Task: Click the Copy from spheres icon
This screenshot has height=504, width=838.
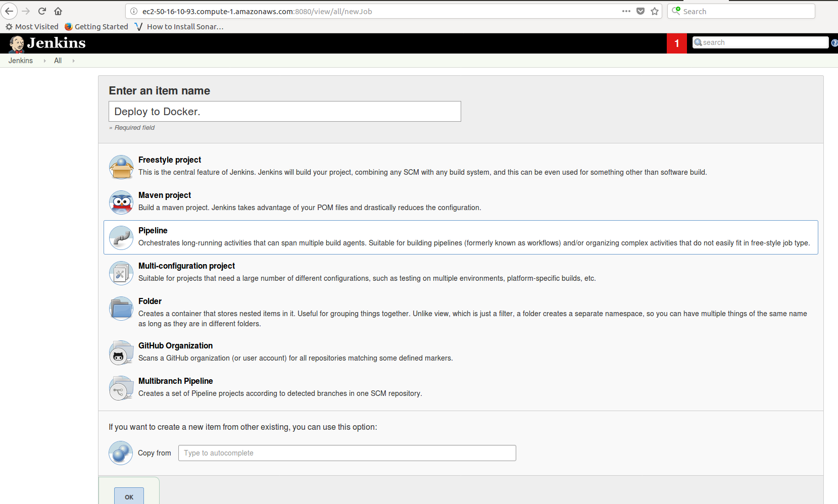Action: point(121,453)
